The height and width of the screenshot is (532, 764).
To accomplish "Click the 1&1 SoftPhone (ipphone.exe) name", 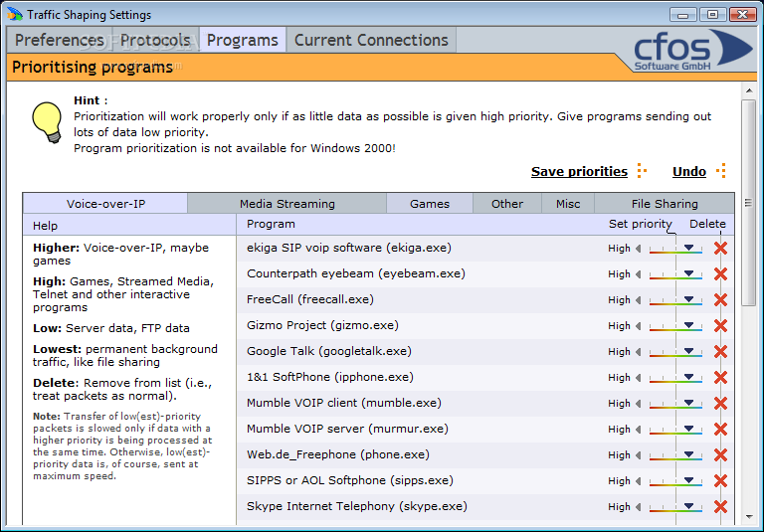I will click(330, 377).
